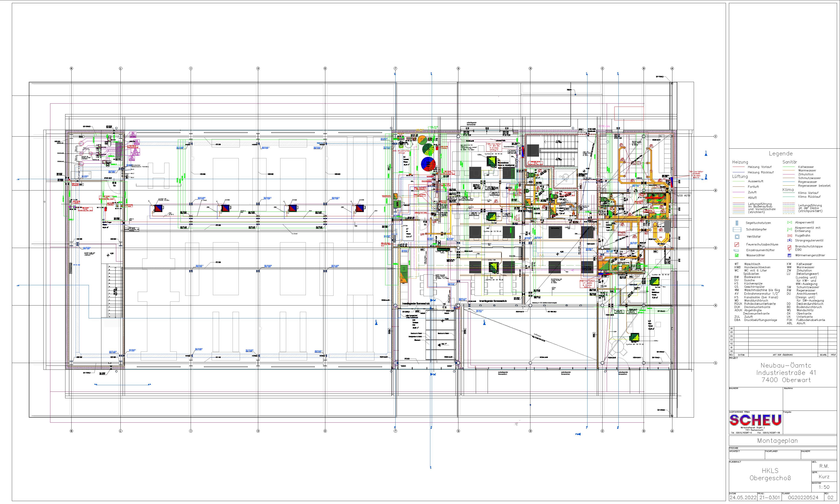This screenshot has height=504, width=840.
Task: Click the Einzelraumentlüfter legend symbol
Action: pyautogui.click(x=737, y=250)
